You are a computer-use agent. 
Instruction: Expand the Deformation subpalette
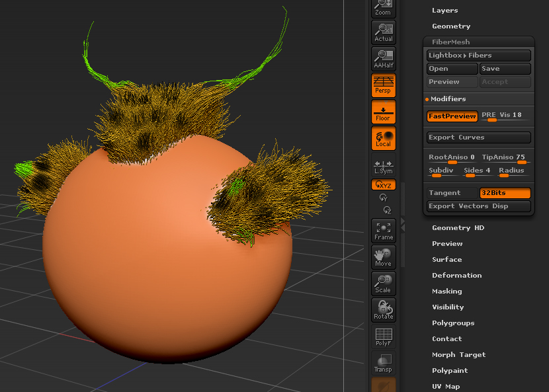456,275
